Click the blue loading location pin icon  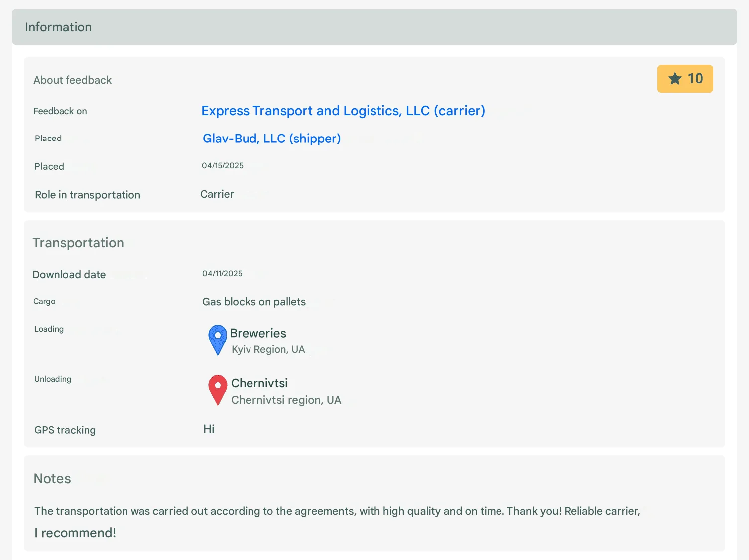(x=218, y=340)
